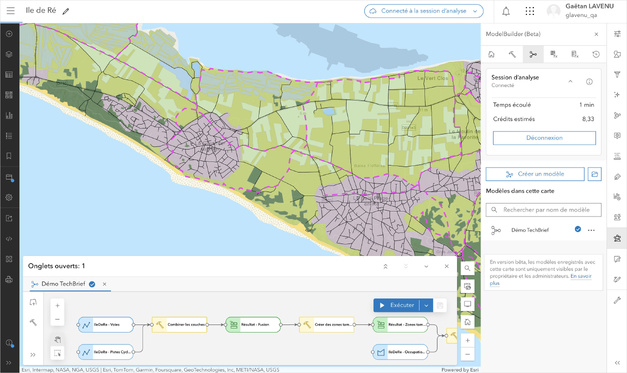This screenshot has width=627, height=373.
Task: Open the Bookmarks panel in left sidebar
Action: coord(9,156)
